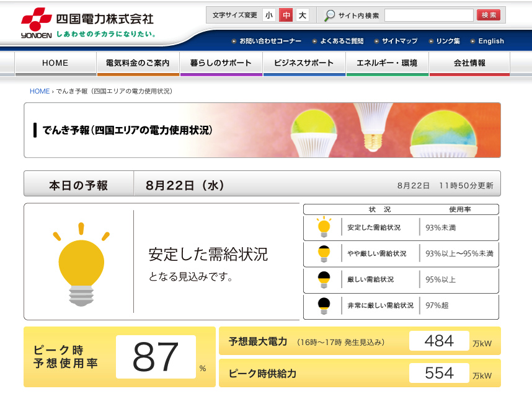
Task: Switch to the English site link
Action: pos(491,42)
